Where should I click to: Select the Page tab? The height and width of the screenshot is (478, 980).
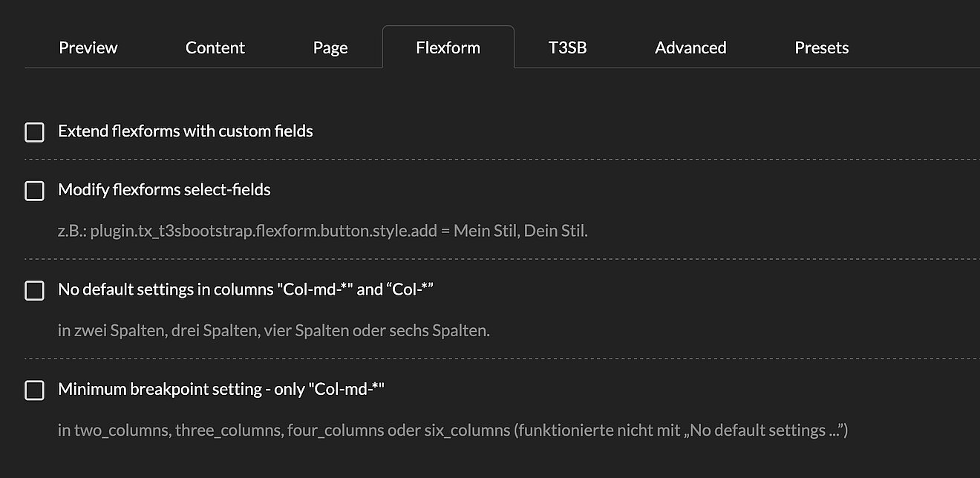[330, 48]
